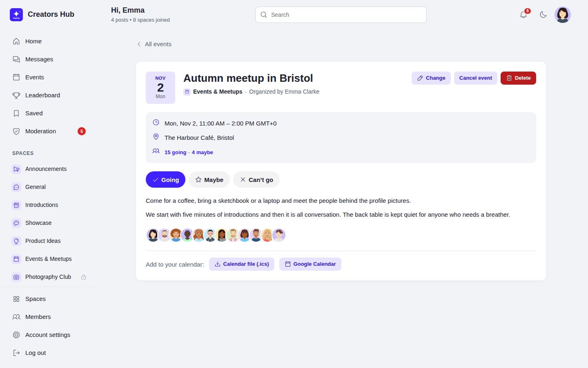Open the General space icon
The height and width of the screenshot is (368, 588).
click(x=16, y=187)
